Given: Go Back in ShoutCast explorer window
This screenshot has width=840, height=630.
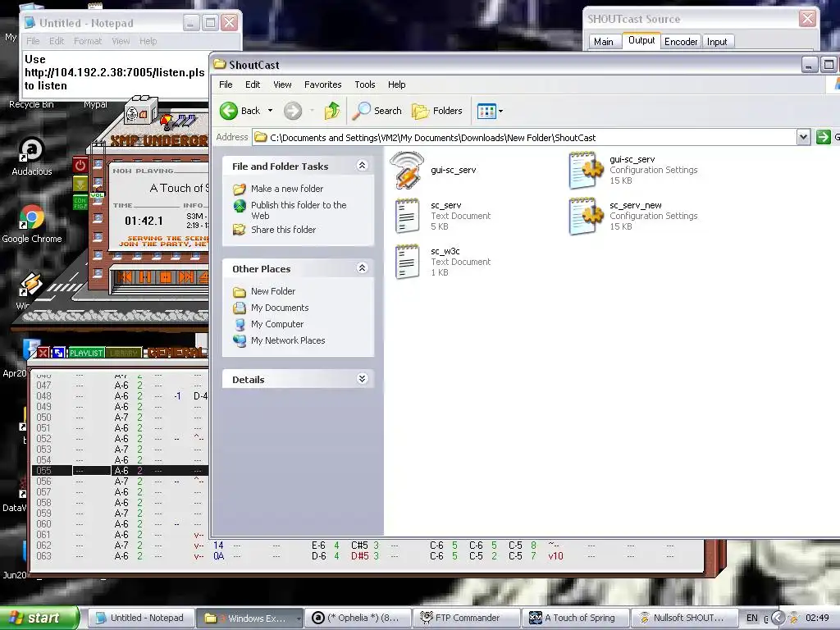Looking at the screenshot, I should pyautogui.click(x=240, y=111).
